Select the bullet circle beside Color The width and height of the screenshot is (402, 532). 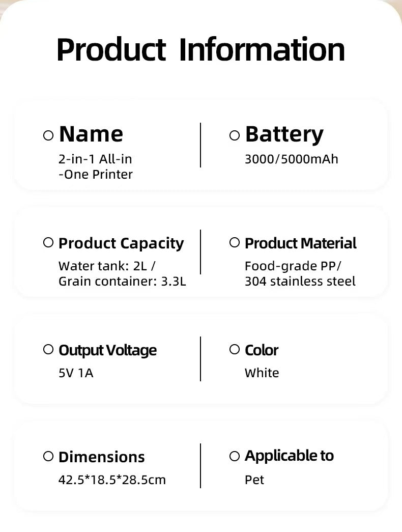(x=235, y=350)
